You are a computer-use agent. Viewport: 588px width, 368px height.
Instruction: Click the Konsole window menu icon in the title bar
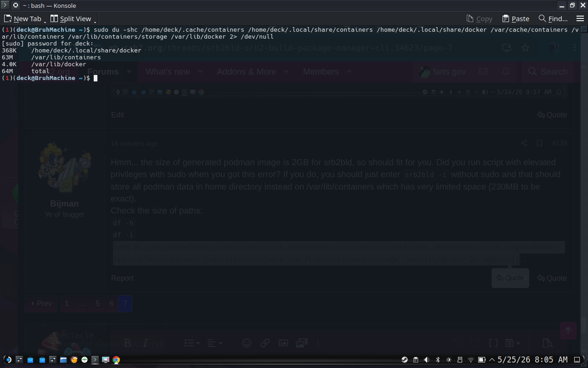5,6
